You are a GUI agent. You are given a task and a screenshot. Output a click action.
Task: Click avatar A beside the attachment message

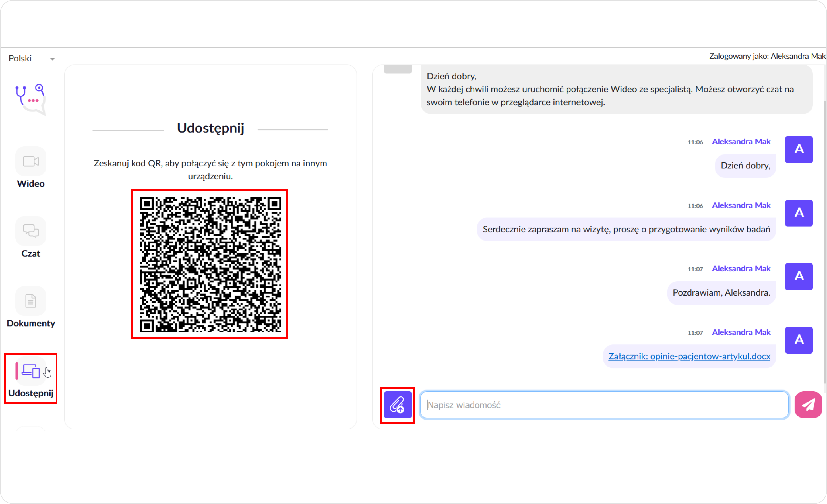(799, 340)
